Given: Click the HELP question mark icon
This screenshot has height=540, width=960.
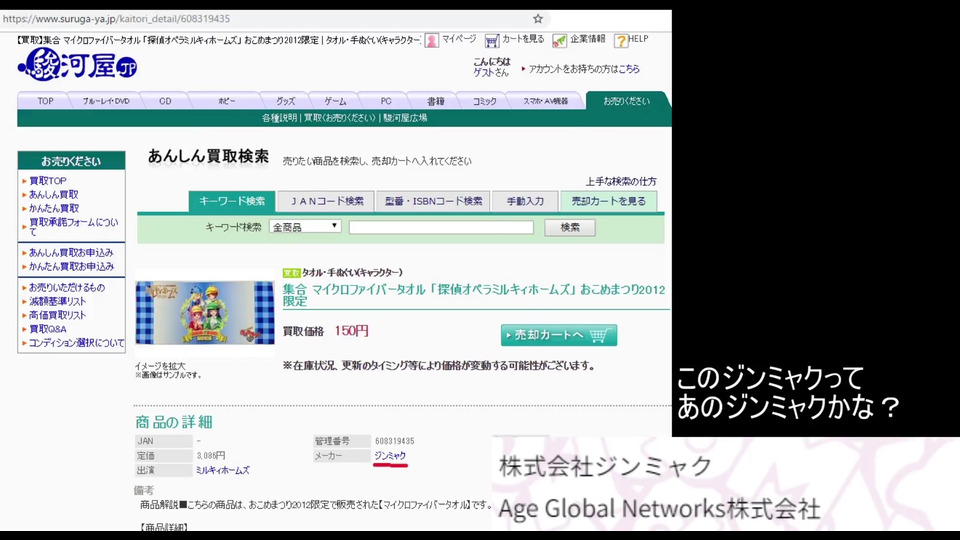Looking at the screenshot, I should [x=621, y=40].
